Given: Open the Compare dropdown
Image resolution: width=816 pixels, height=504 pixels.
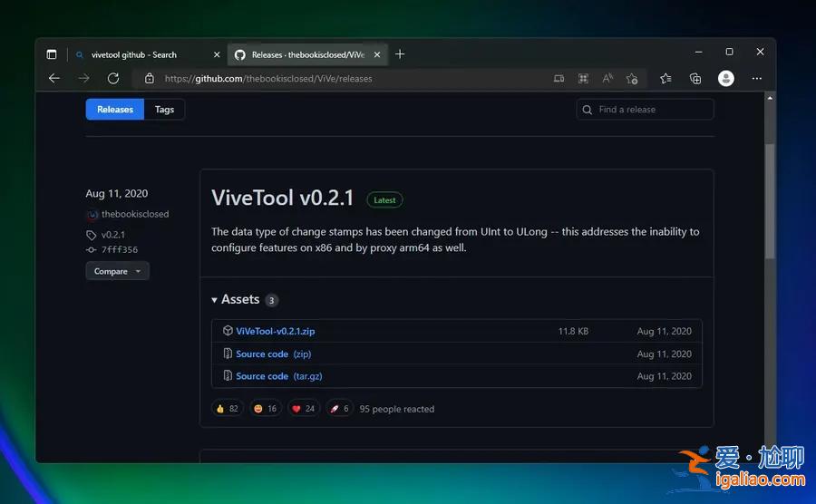Looking at the screenshot, I should [x=117, y=271].
